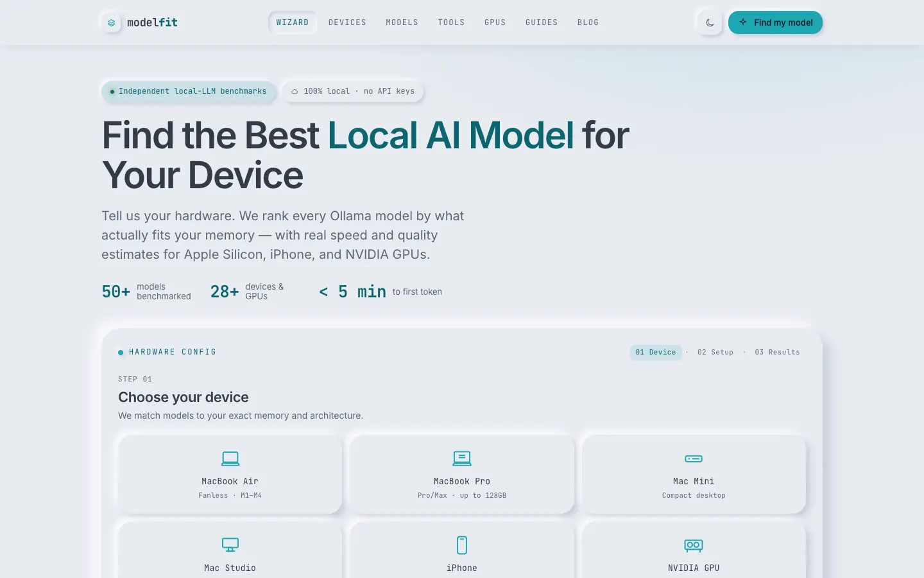Jump to the 02 Setup step
This screenshot has width=924, height=578.
coord(715,352)
